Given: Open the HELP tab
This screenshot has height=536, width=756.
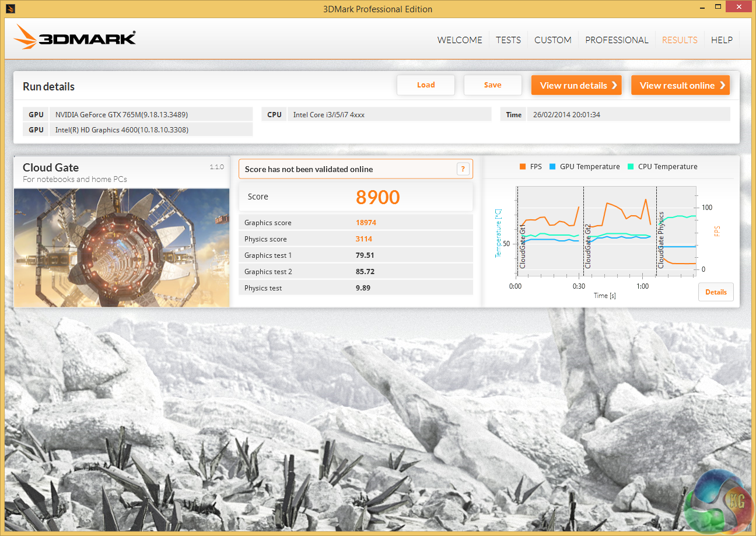Looking at the screenshot, I should click(722, 40).
